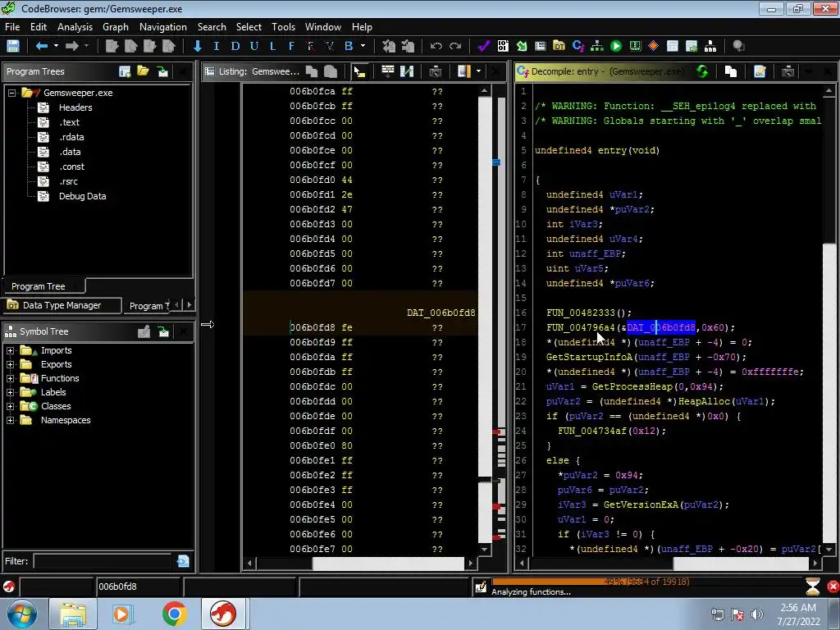Click the Symbol Tree Filter input field
Image resolution: width=840 pixels, height=630 pixels.
pos(103,561)
